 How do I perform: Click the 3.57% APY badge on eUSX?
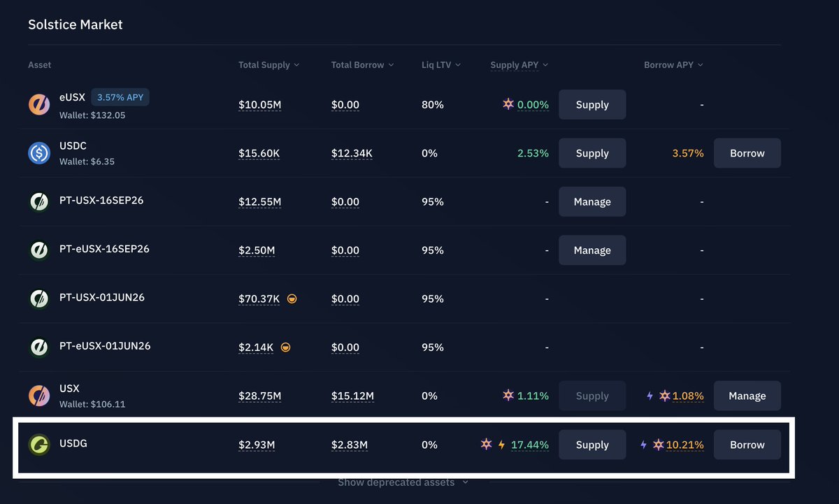click(120, 97)
